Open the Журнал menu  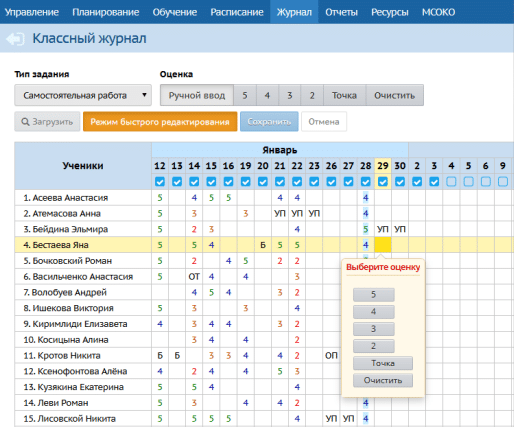294,12
